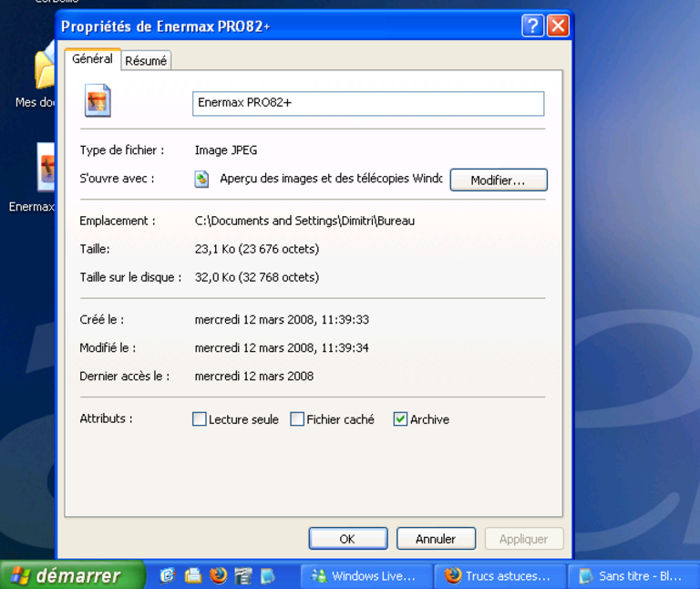Click the Aperçu des images program icon

pos(201,179)
